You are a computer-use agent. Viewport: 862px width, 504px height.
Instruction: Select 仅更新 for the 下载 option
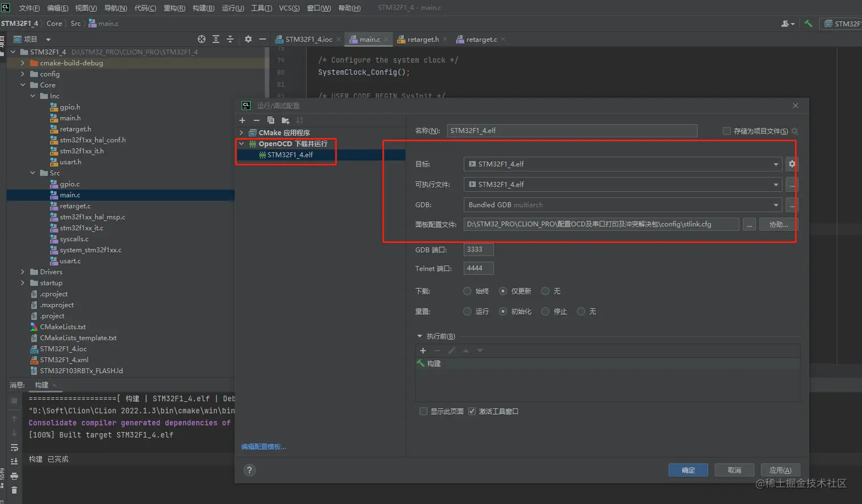pos(503,291)
